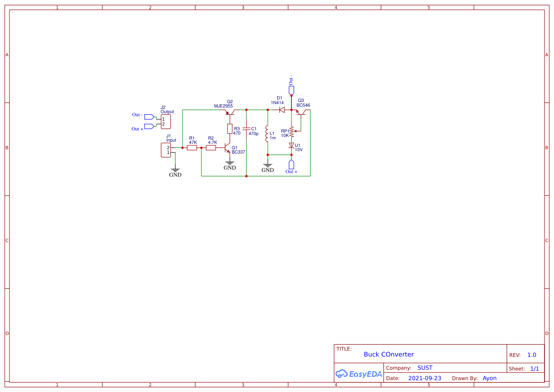Screen dimensions: 554x392
Task: Select the J1 Input connector symbol
Action: point(166,150)
